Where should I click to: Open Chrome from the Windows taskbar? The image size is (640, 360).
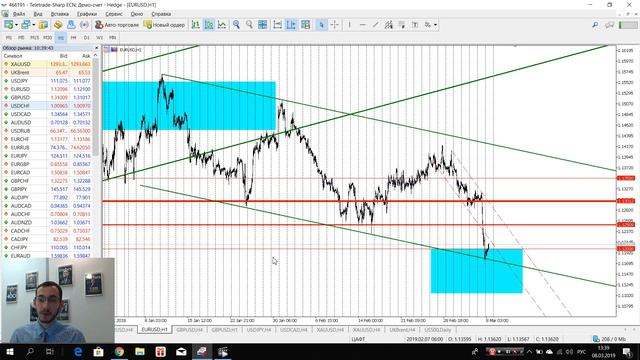pyautogui.click(x=119, y=351)
